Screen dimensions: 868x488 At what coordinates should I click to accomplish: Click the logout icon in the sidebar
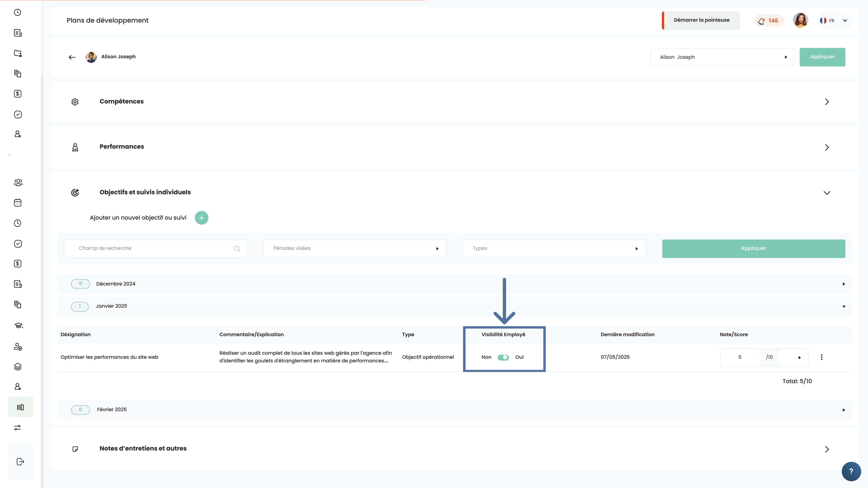click(x=20, y=461)
